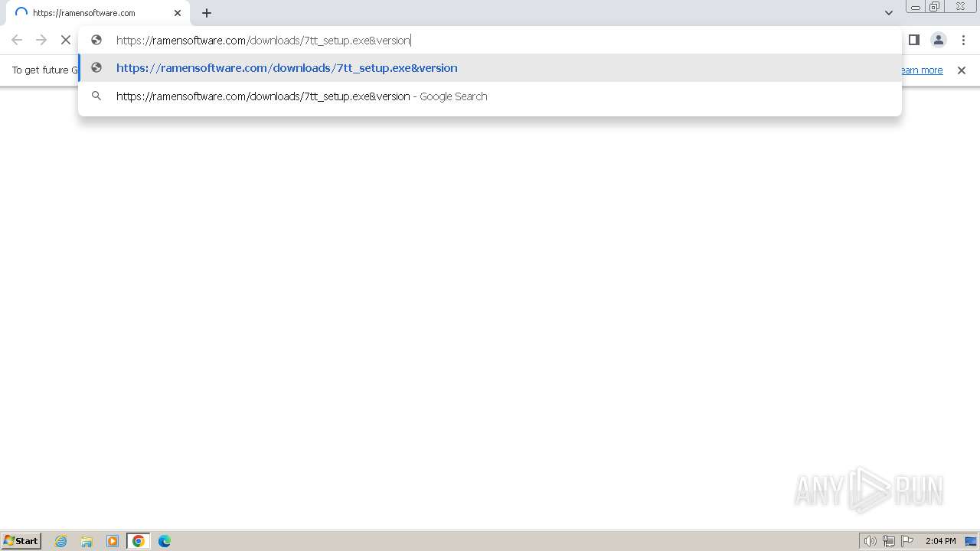The height and width of the screenshot is (551, 980).
Task: Click magnifier icon beside search suggestion
Action: [96, 96]
